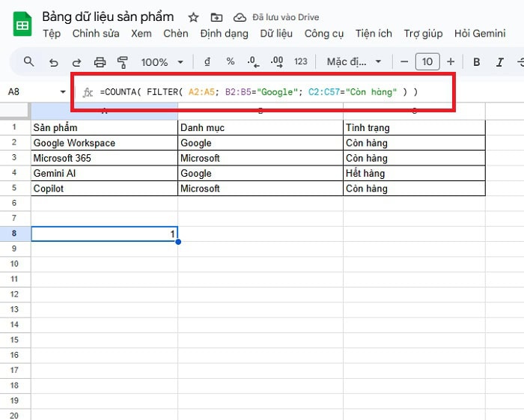Select row header 20
The image size is (524, 420).
coord(14,416)
